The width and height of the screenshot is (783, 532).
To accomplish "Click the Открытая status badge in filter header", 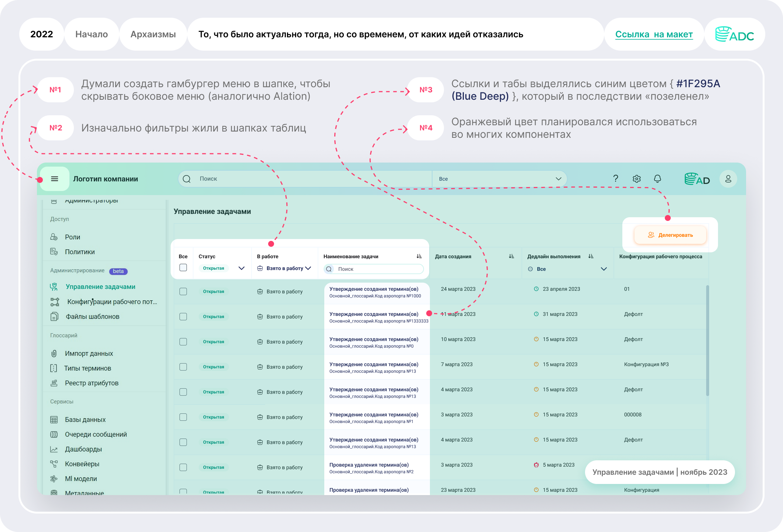I will point(213,268).
